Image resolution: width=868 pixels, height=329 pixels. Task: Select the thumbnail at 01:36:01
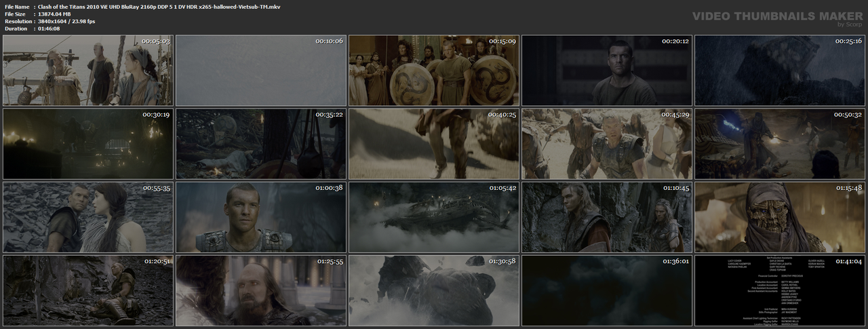606,290
